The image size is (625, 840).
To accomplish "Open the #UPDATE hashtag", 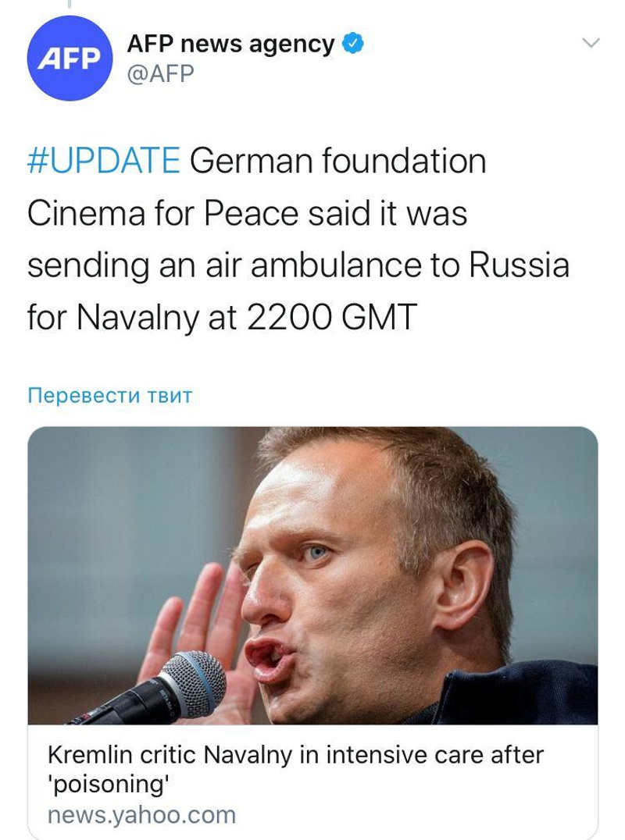I will point(103,163).
